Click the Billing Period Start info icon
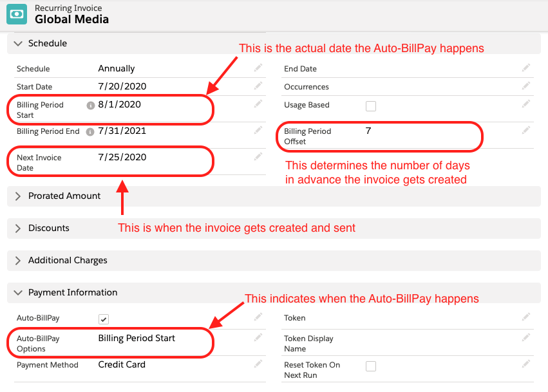The height and width of the screenshot is (392, 548). click(x=91, y=106)
